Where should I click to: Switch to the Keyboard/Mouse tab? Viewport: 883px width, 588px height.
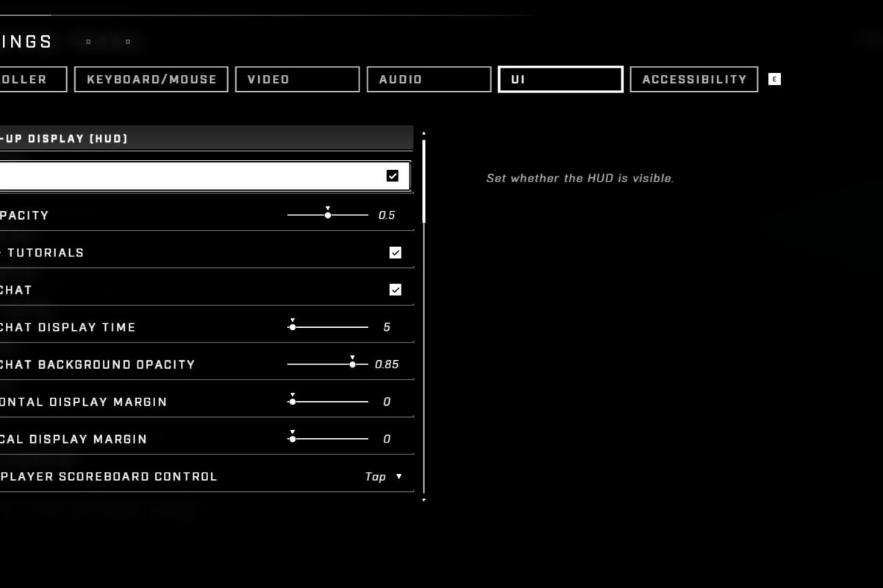click(151, 79)
